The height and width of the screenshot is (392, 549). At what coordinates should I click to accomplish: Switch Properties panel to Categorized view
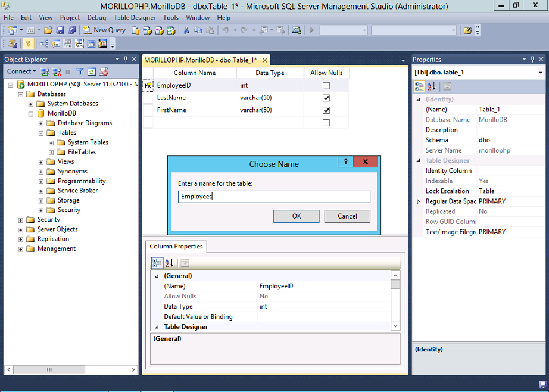419,86
